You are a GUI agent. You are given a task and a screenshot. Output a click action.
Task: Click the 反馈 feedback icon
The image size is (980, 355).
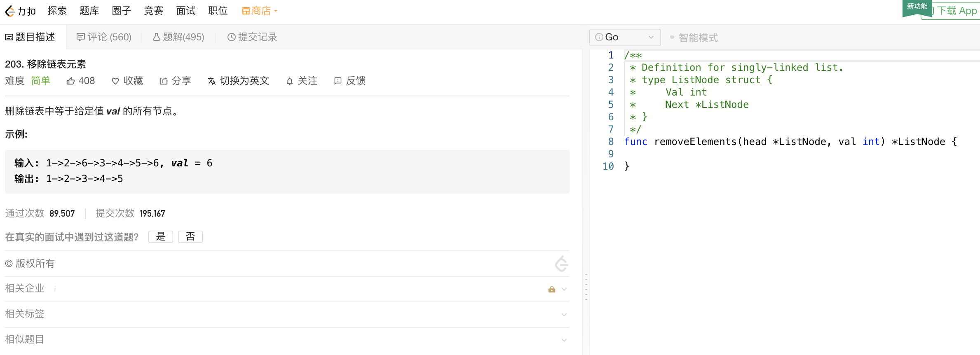click(x=338, y=81)
